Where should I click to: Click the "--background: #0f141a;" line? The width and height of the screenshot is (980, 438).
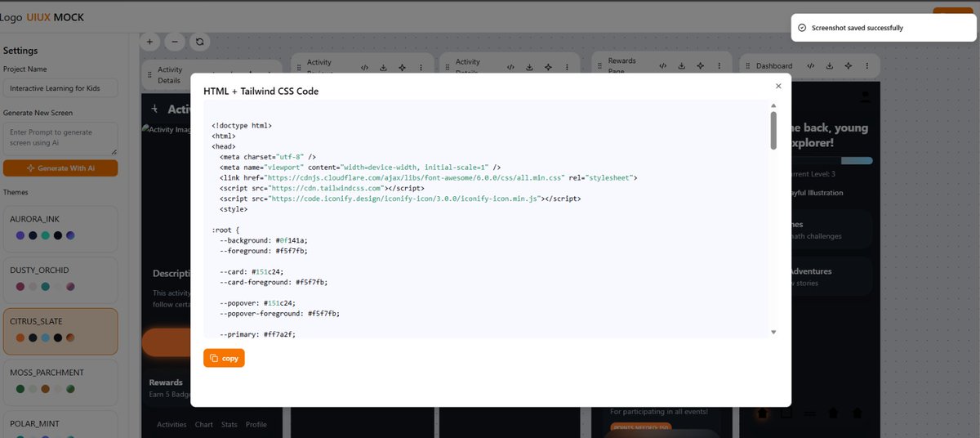click(264, 240)
